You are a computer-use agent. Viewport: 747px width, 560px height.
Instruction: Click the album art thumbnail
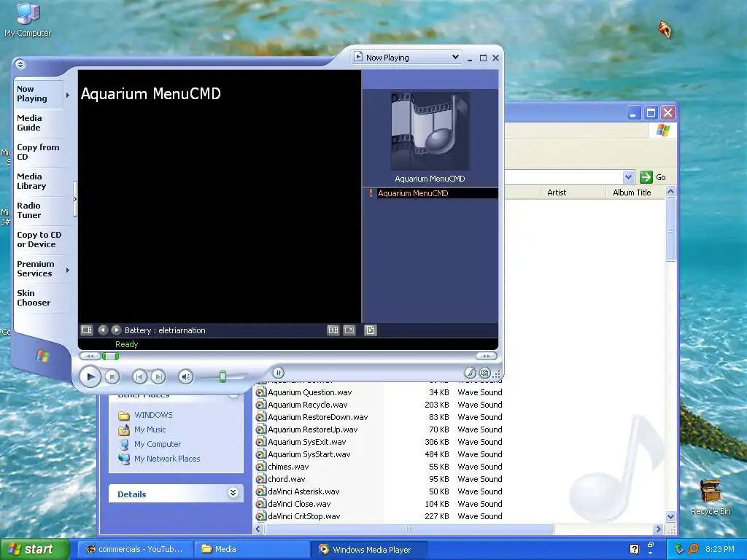click(x=430, y=131)
